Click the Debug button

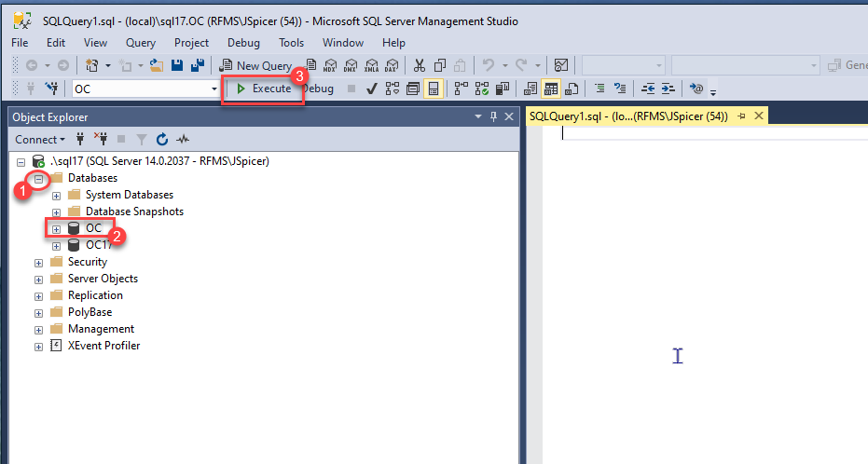point(319,89)
